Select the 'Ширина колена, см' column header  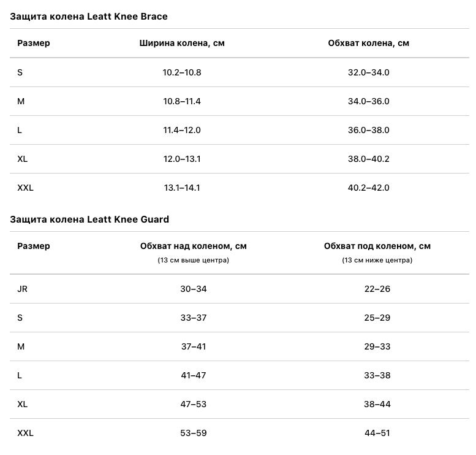click(x=182, y=43)
